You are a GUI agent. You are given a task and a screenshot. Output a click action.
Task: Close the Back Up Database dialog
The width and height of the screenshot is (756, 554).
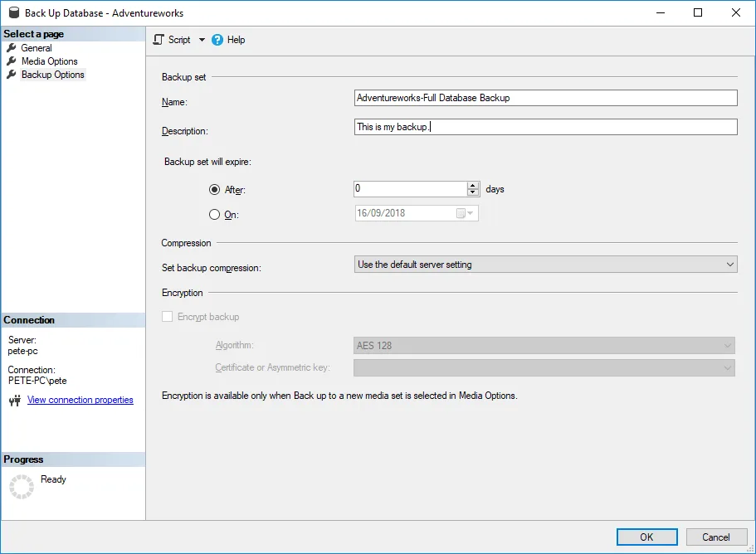point(736,12)
